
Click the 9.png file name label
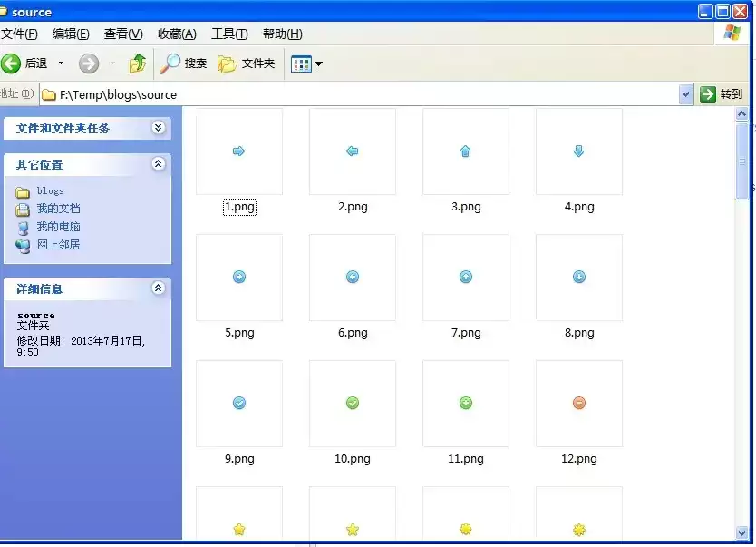(239, 459)
